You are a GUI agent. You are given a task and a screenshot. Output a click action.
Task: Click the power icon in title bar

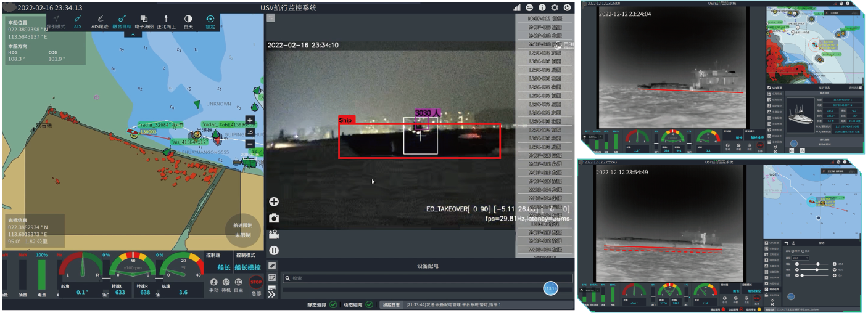click(x=566, y=7)
